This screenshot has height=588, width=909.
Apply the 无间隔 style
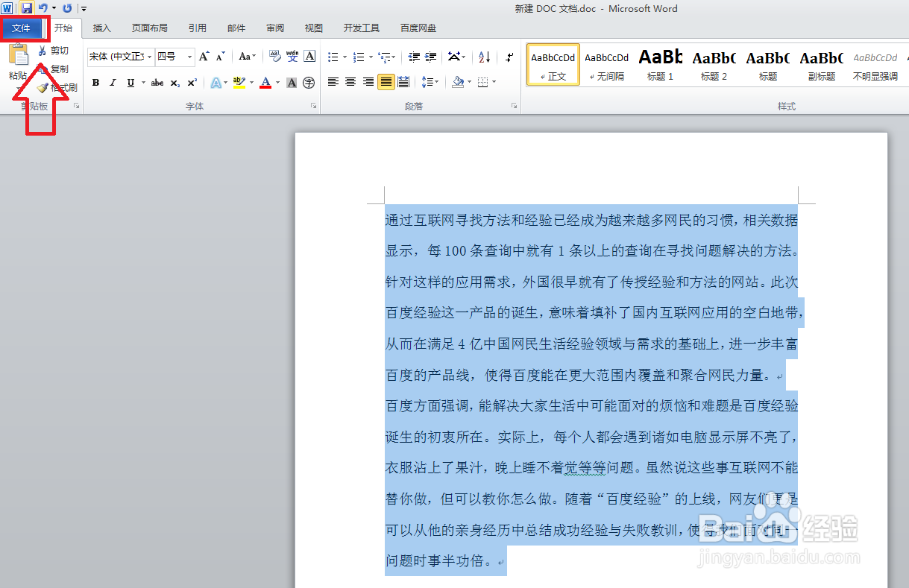tap(607, 65)
